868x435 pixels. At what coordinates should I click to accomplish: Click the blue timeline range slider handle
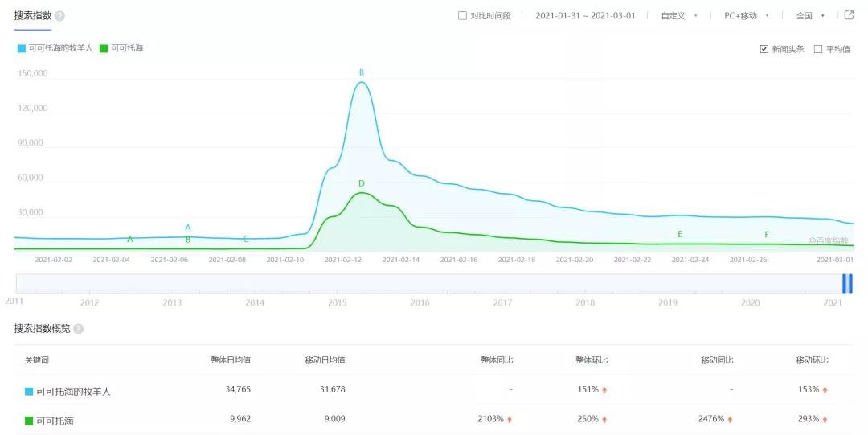(x=847, y=284)
